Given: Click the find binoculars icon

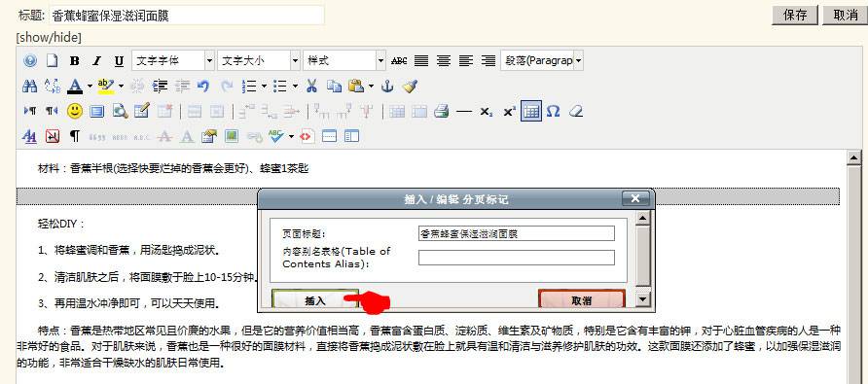Looking at the screenshot, I should [x=29, y=87].
